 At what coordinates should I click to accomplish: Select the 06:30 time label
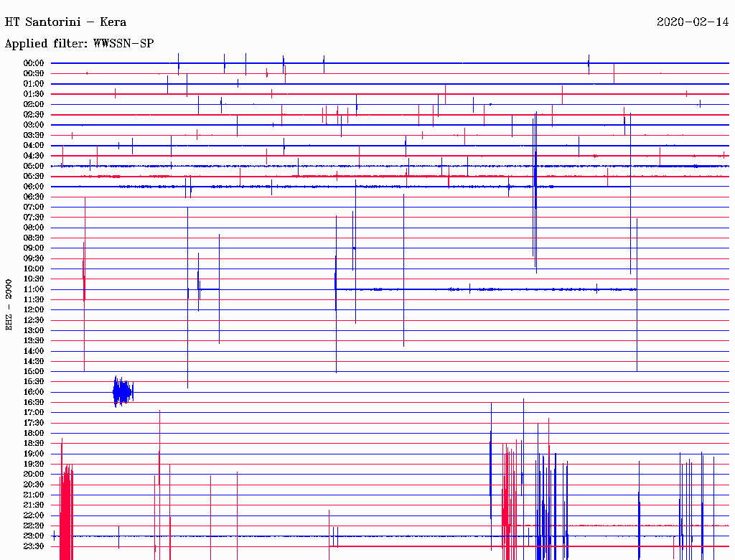34,197
